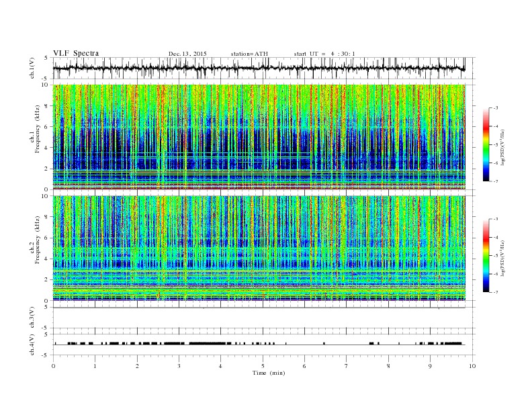
Task: Click time-axis tick label "7" at bottom
Action: (347, 366)
